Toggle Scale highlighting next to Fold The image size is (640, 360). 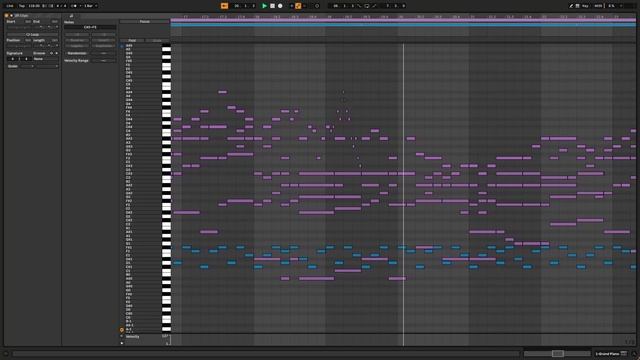point(157,40)
